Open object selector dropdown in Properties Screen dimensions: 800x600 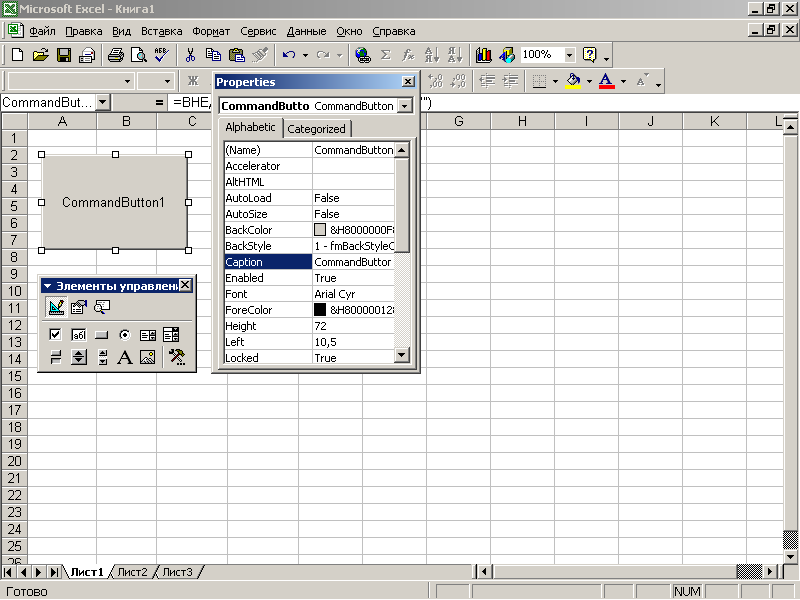(x=405, y=106)
